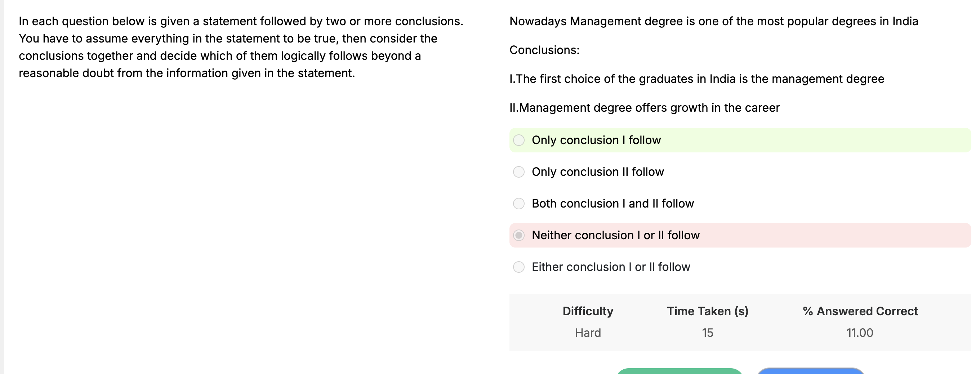Click the 'Conclusions:' label
The width and height of the screenshot is (980, 374).
tap(544, 50)
